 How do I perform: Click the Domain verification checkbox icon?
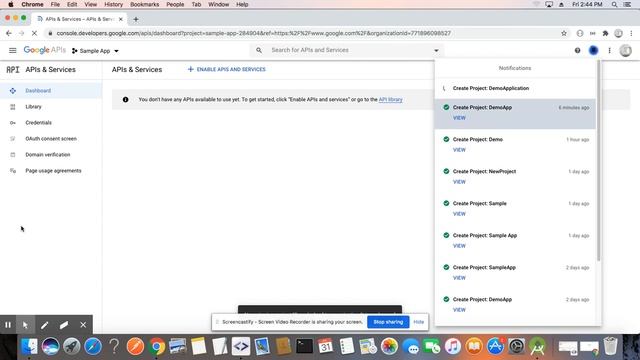pyautogui.click(x=13, y=155)
